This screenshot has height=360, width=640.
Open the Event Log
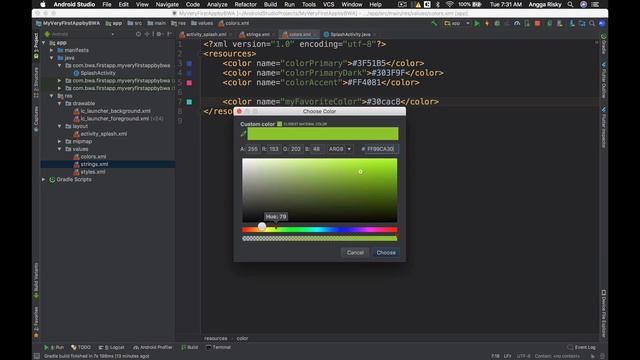(x=581, y=347)
